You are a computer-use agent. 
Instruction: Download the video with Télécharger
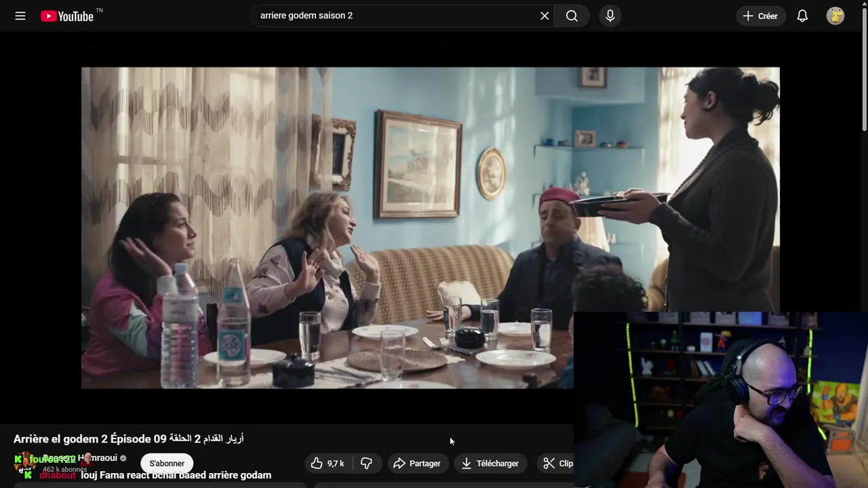(490, 464)
